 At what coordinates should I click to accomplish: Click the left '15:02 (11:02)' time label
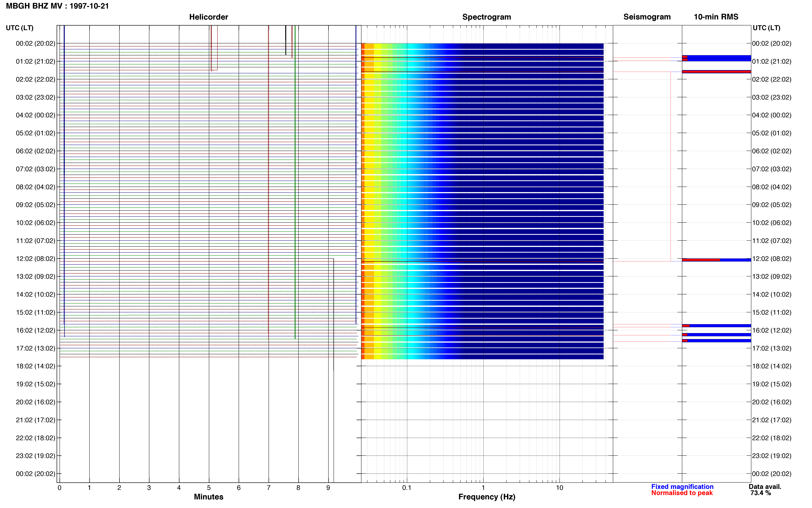click(x=36, y=313)
